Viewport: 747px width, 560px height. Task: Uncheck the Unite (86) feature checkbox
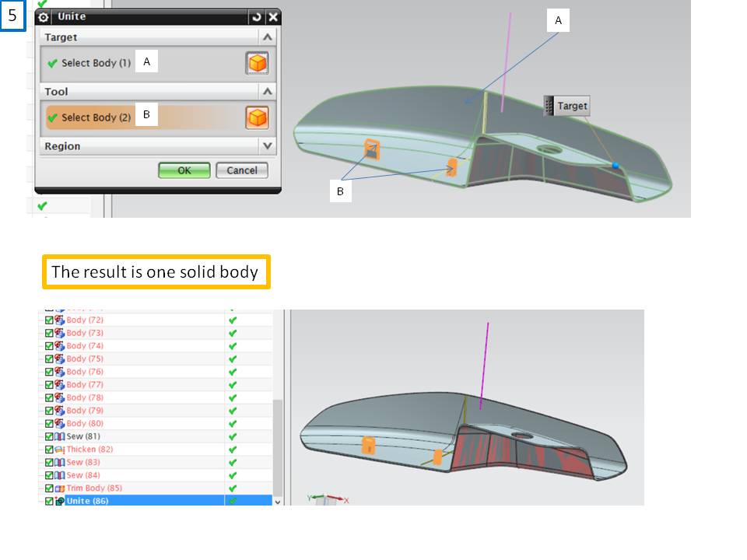pyautogui.click(x=49, y=501)
